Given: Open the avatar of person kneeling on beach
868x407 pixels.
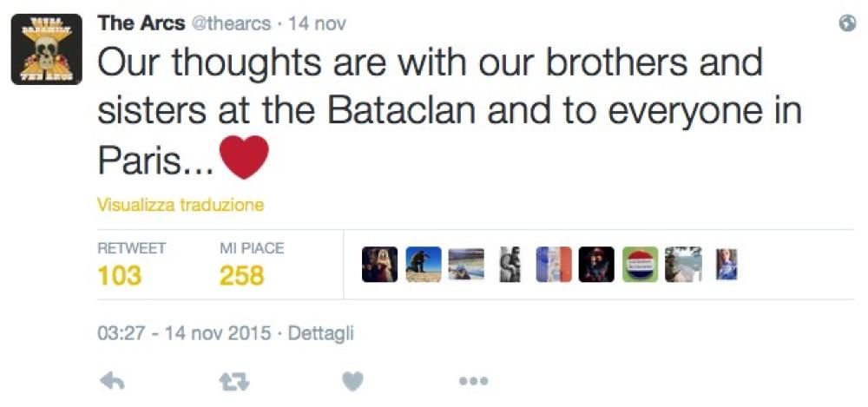Looking at the screenshot, I should click(424, 265).
